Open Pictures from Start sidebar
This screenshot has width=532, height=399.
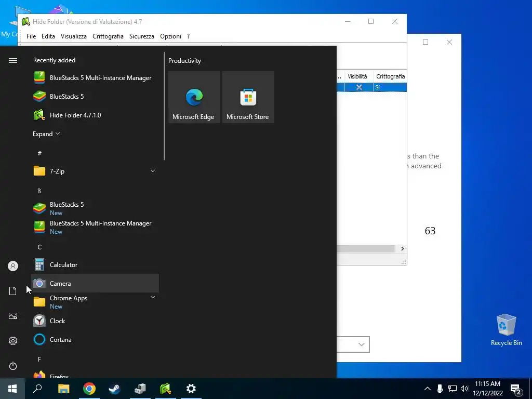[13, 316]
